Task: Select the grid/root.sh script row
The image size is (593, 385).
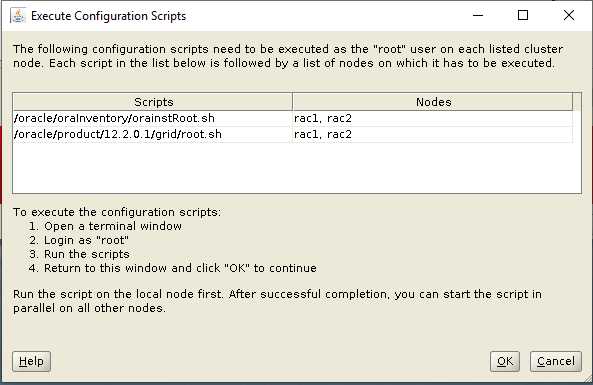Action: (x=293, y=135)
